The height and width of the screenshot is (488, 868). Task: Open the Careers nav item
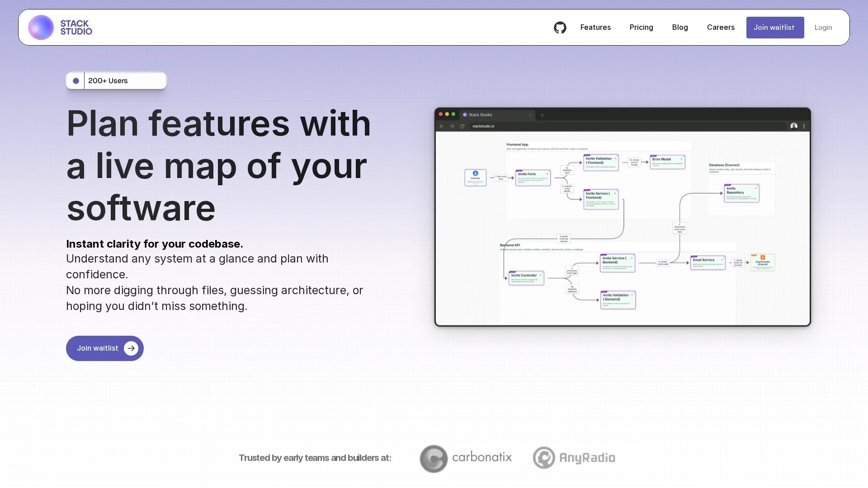(721, 28)
